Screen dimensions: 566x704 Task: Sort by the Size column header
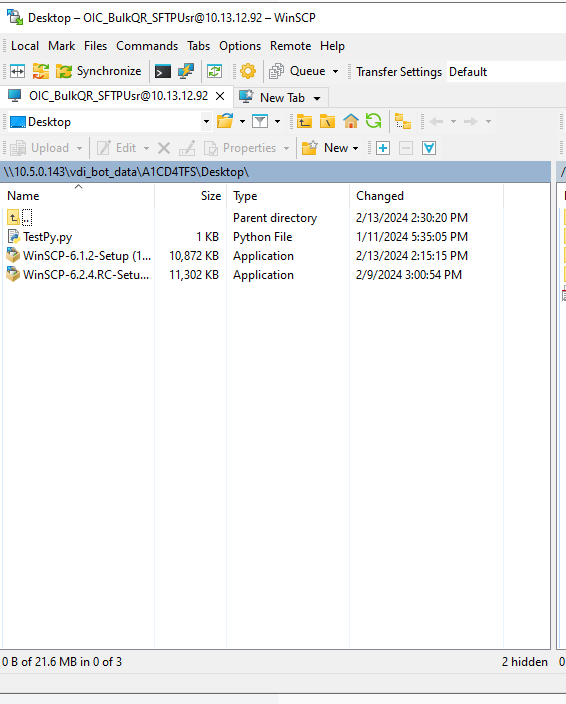click(x=191, y=196)
